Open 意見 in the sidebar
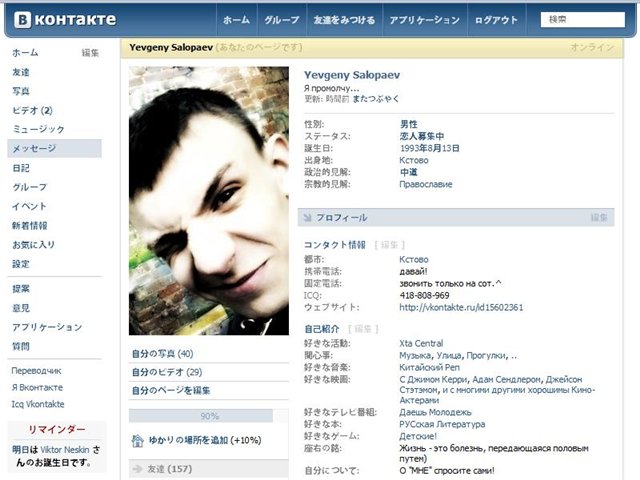The height and width of the screenshot is (480, 640). click(21, 308)
